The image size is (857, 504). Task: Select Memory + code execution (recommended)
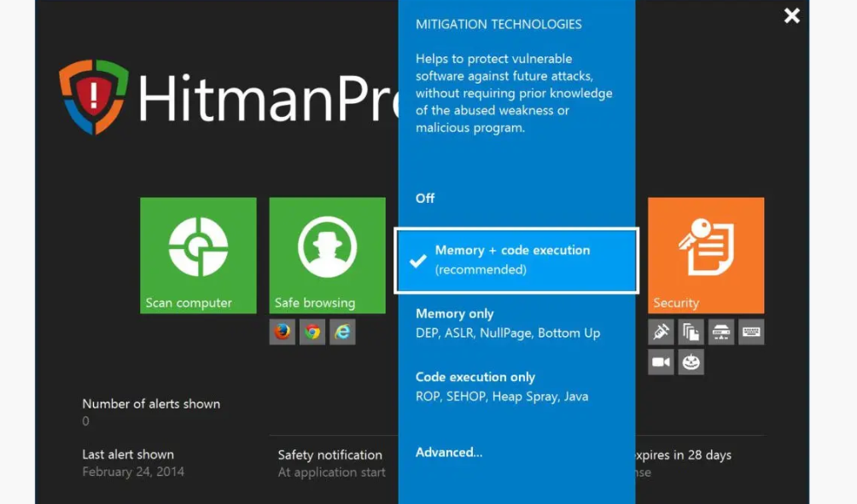coord(516,260)
